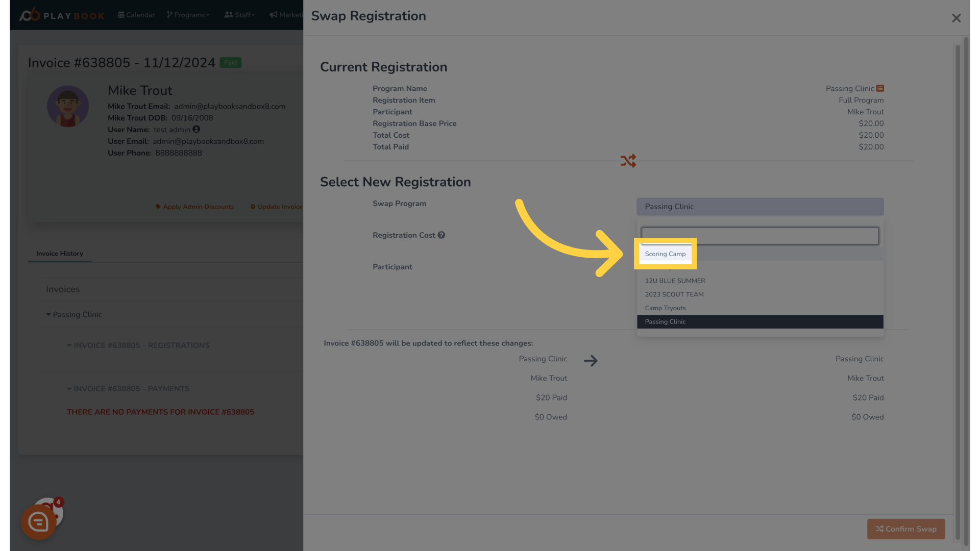Click the program search input field
The width and height of the screenshot is (980, 551).
pos(759,236)
